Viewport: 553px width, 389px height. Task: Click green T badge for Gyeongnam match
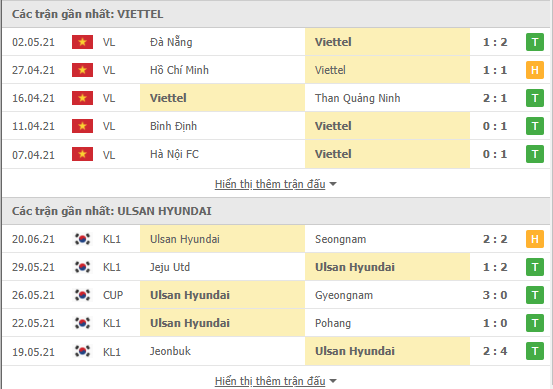coord(535,295)
